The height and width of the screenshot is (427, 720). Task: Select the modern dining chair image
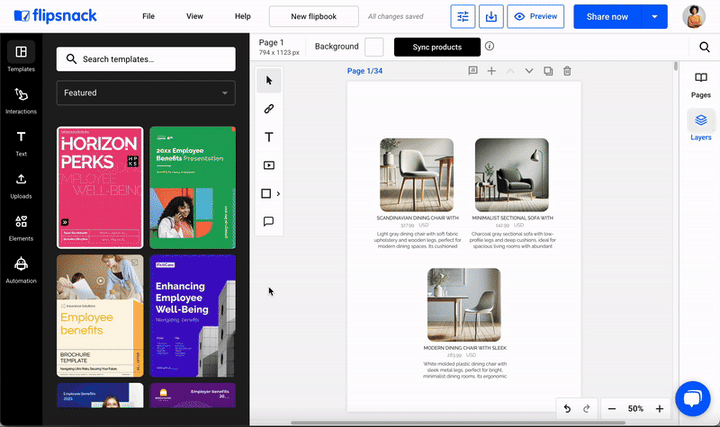464,305
